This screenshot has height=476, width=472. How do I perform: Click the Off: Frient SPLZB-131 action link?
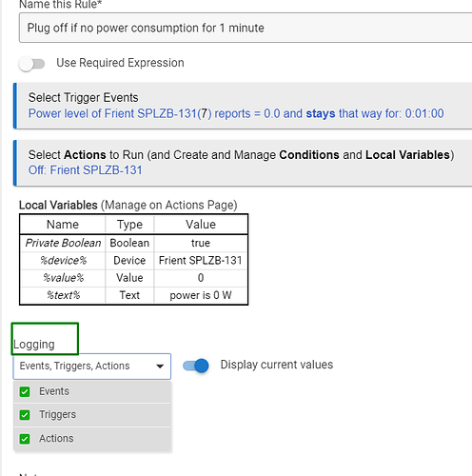tap(85, 170)
